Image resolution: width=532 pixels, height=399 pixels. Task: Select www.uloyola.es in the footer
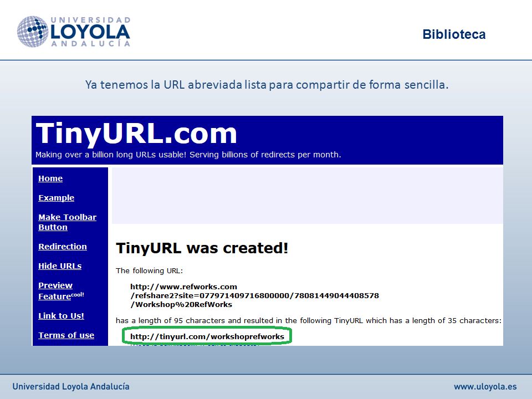coord(485,386)
